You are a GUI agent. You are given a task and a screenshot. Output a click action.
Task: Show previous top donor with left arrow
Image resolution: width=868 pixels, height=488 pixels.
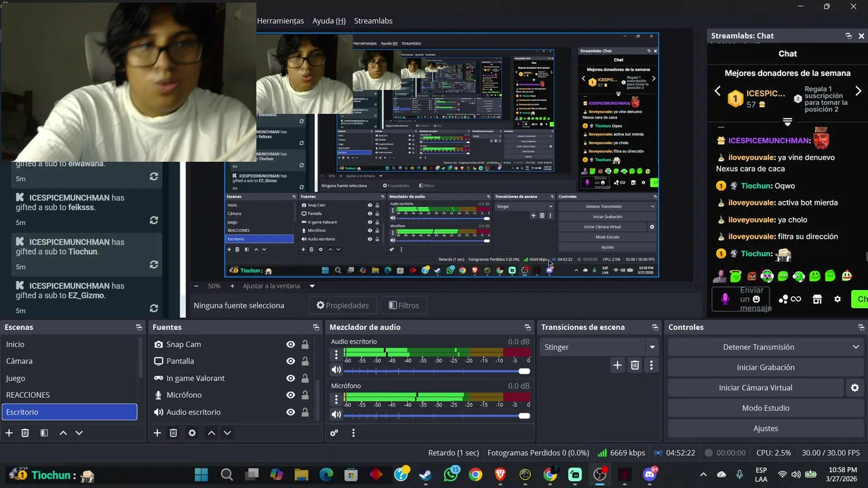click(x=717, y=91)
